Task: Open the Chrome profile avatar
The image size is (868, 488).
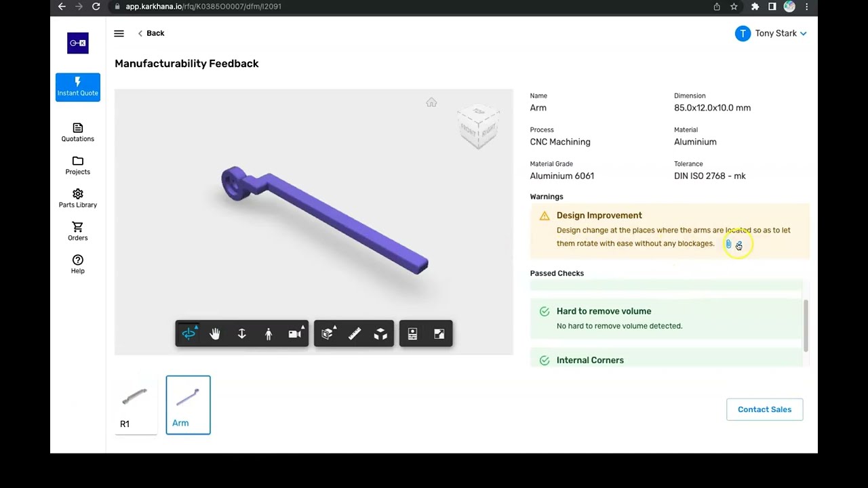Action: click(x=789, y=7)
